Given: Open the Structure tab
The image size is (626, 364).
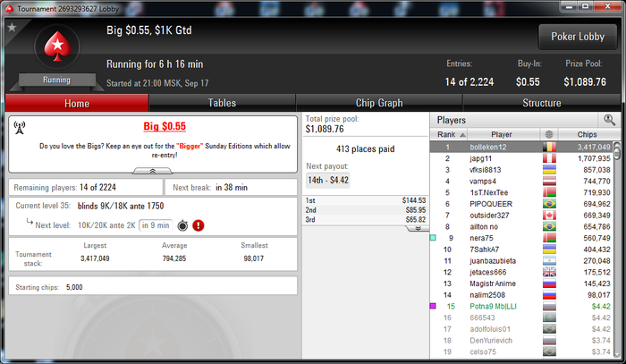Looking at the screenshot, I should 542,103.
